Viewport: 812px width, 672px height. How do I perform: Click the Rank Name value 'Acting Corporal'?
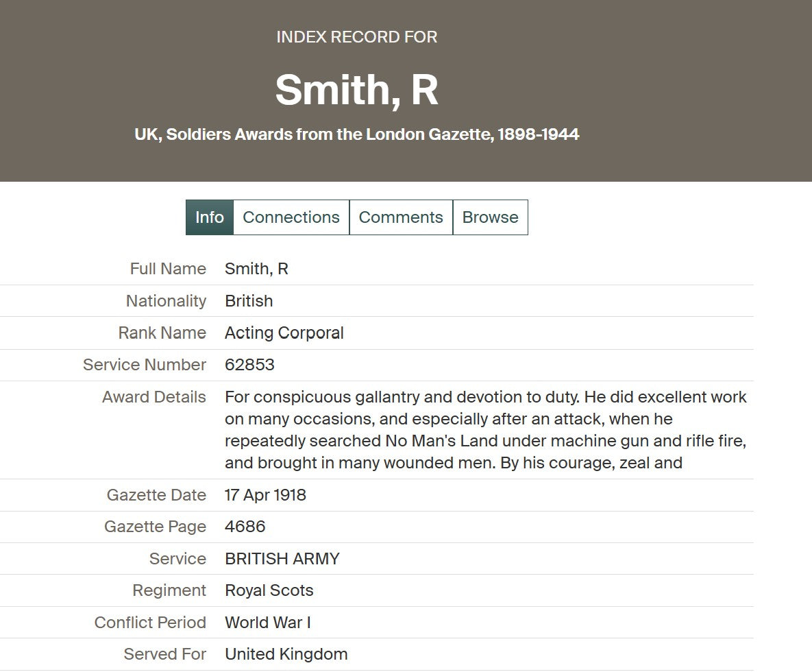tap(284, 333)
